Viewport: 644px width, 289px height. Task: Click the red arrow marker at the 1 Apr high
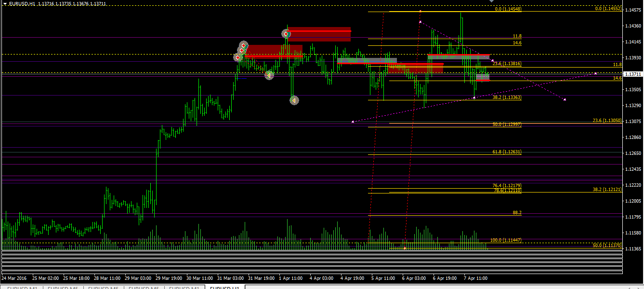[x=286, y=34]
